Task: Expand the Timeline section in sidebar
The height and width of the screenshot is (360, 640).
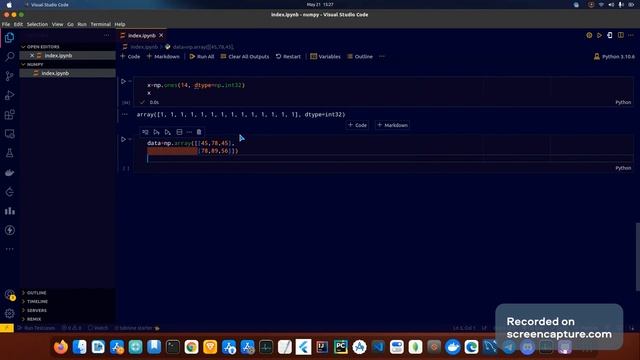Action: click(37, 302)
